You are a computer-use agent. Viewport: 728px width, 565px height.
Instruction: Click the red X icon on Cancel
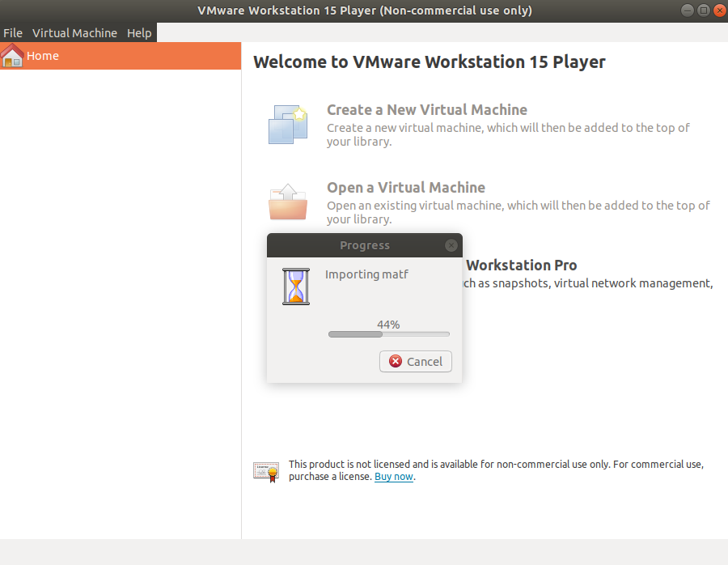(x=396, y=362)
